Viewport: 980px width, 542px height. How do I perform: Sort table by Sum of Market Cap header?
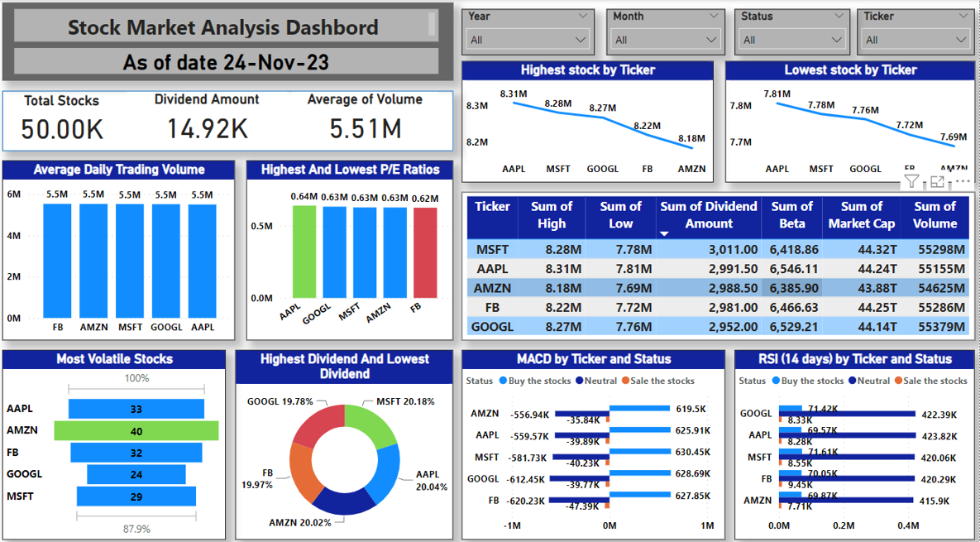(861, 215)
